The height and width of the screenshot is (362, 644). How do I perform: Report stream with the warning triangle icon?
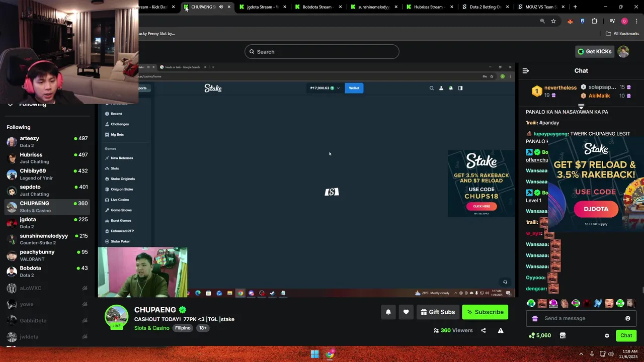pyautogui.click(x=501, y=330)
